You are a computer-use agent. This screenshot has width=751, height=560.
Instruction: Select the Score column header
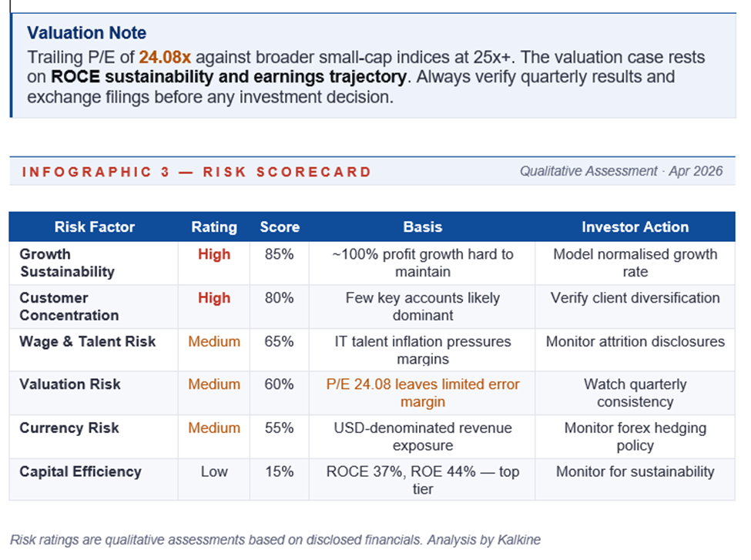pyautogui.click(x=278, y=227)
